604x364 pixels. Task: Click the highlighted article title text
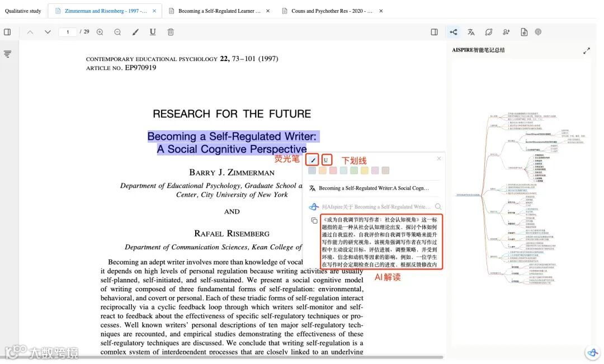point(232,143)
